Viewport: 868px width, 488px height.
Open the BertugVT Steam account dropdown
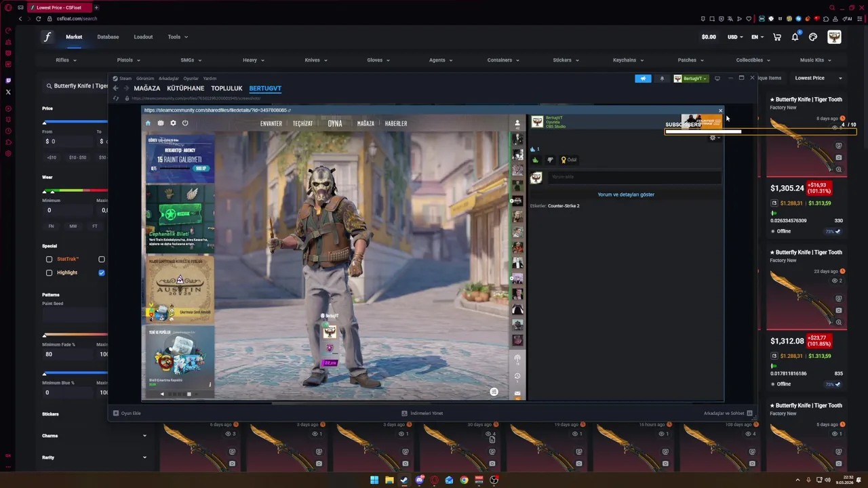[691, 79]
